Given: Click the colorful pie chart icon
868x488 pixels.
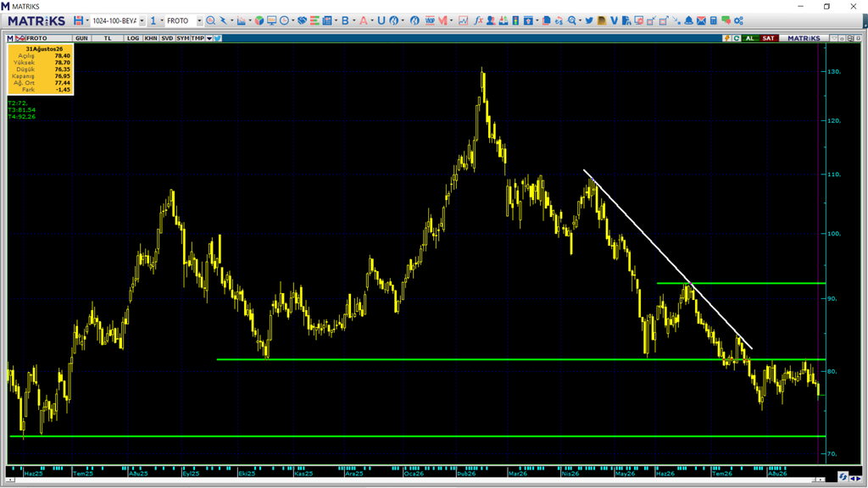Looking at the screenshot, I should click(259, 20).
